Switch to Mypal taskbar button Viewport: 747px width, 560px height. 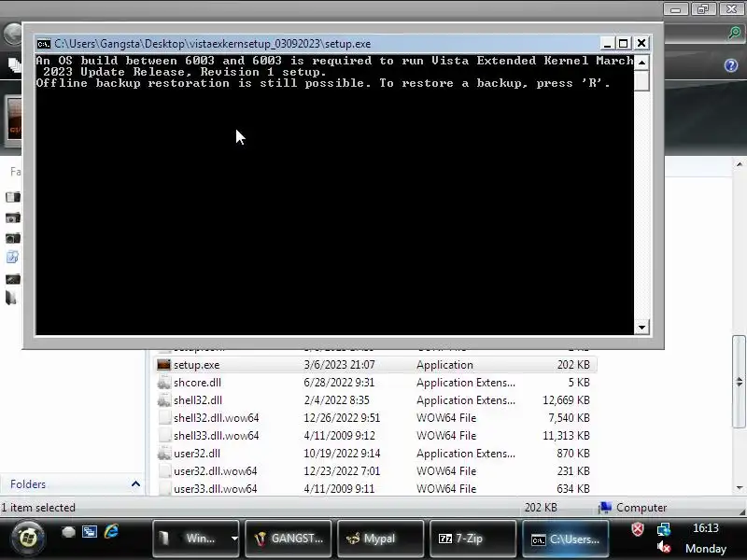[x=380, y=539]
